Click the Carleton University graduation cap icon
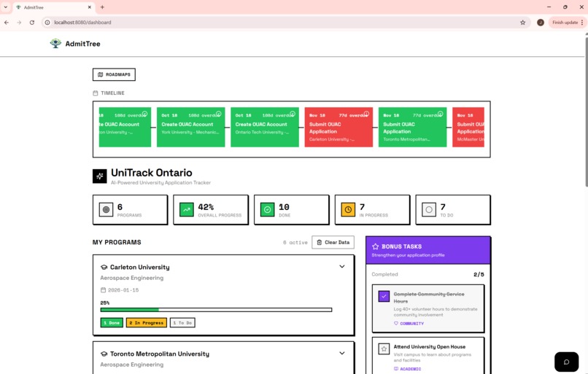The width and height of the screenshot is (588, 374). (x=104, y=268)
